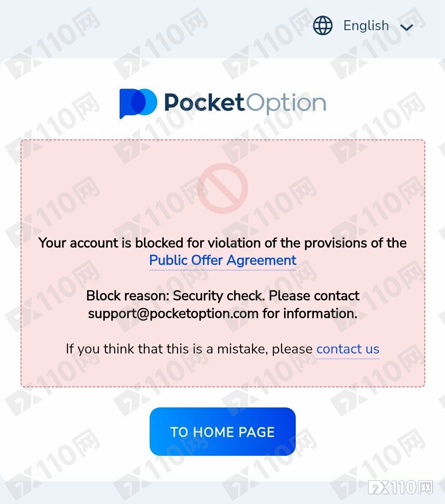Click the 'Option' part of the logo name
The width and height of the screenshot is (445, 504).
[287, 103]
